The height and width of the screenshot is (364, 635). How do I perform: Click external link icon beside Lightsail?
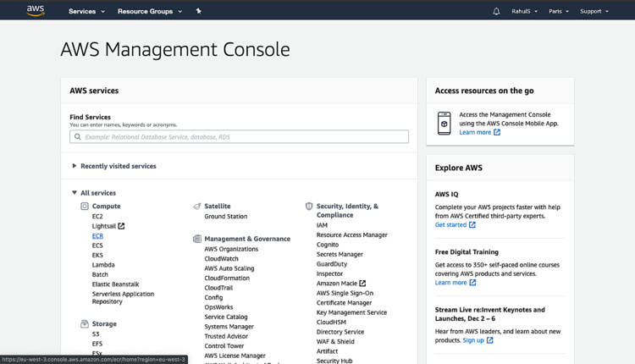(x=121, y=226)
